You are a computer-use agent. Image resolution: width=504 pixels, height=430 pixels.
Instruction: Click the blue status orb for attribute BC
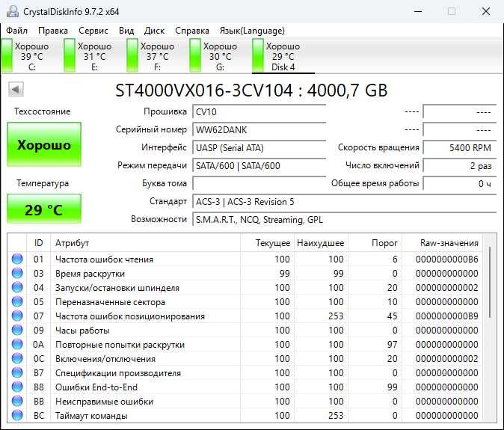point(17,415)
